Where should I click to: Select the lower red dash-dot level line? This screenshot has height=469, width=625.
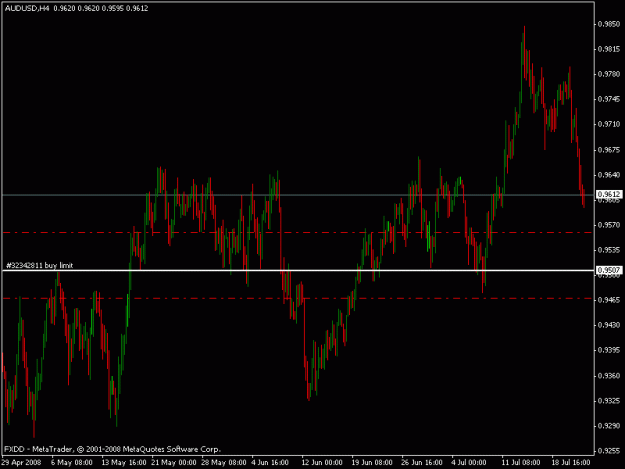coord(298,298)
